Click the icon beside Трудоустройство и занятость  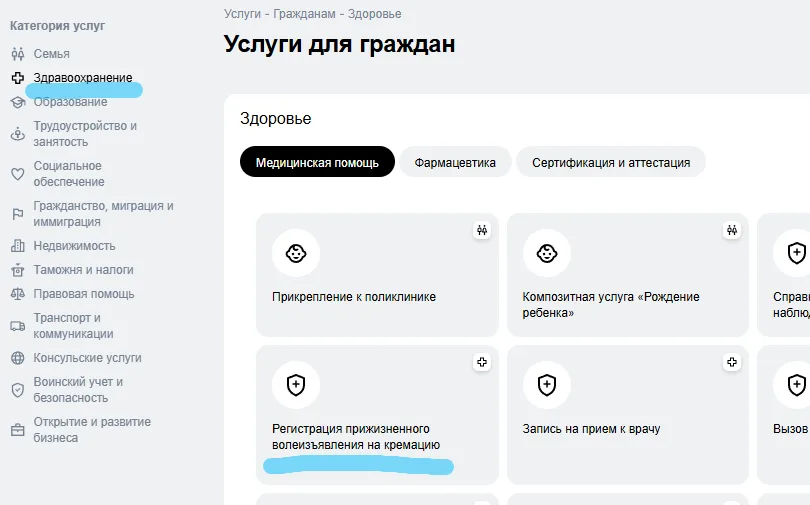tap(18, 134)
